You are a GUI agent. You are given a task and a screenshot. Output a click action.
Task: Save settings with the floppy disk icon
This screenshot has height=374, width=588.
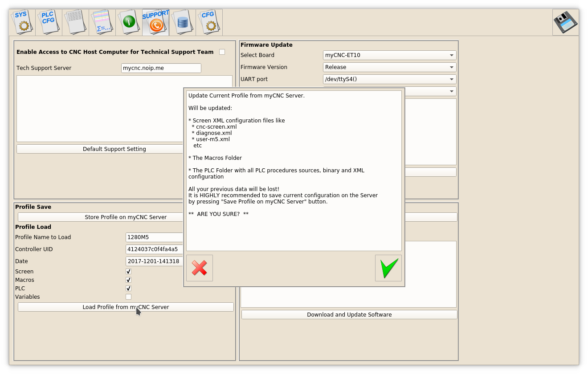tap(565, 22)
